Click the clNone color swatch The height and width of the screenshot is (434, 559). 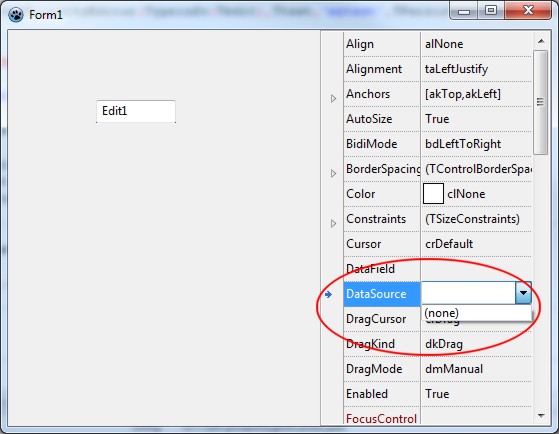click(433, 194)
